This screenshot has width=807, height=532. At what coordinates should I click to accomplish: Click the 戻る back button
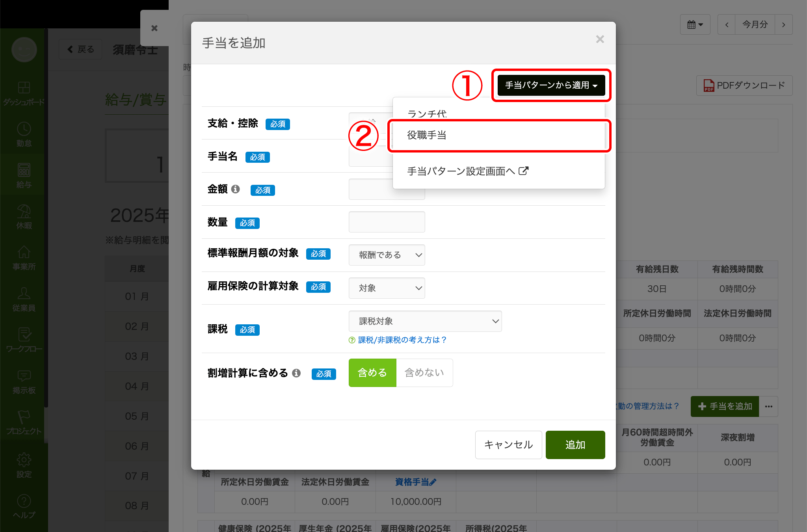tap(80, 49)
